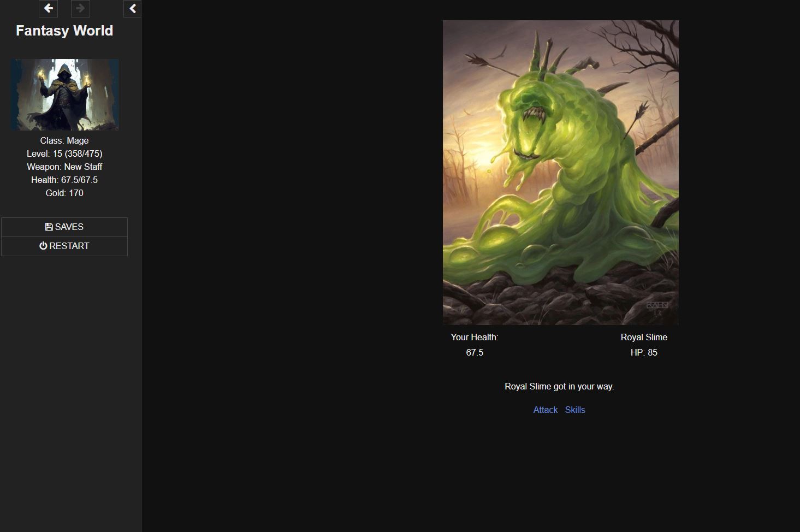Click the 'Royal Slime got in your way' message
The height and width of the screenshot is (532, 800).
[x=559, y=386]
